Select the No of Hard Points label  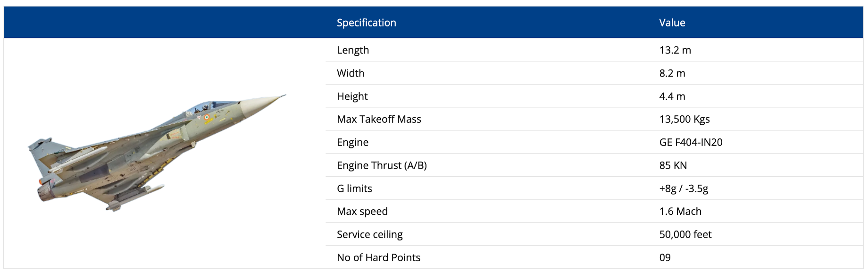coord(378,257)
